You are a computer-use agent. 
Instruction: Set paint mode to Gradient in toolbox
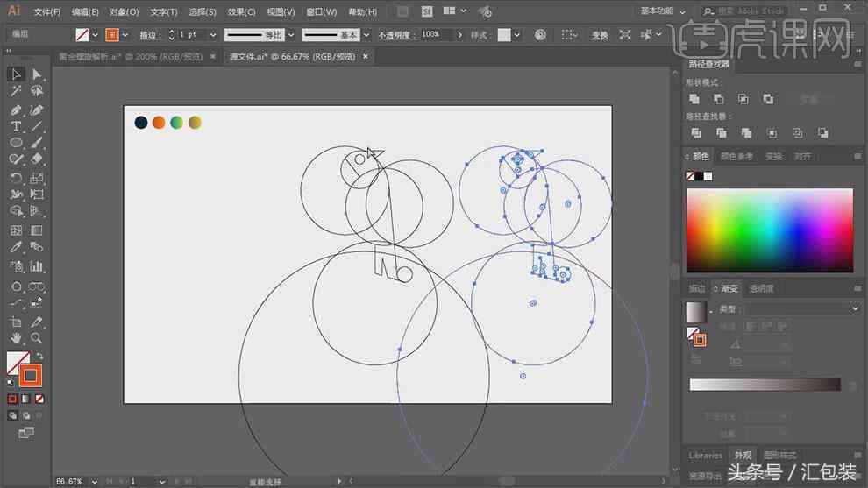(x=26, y=399)
